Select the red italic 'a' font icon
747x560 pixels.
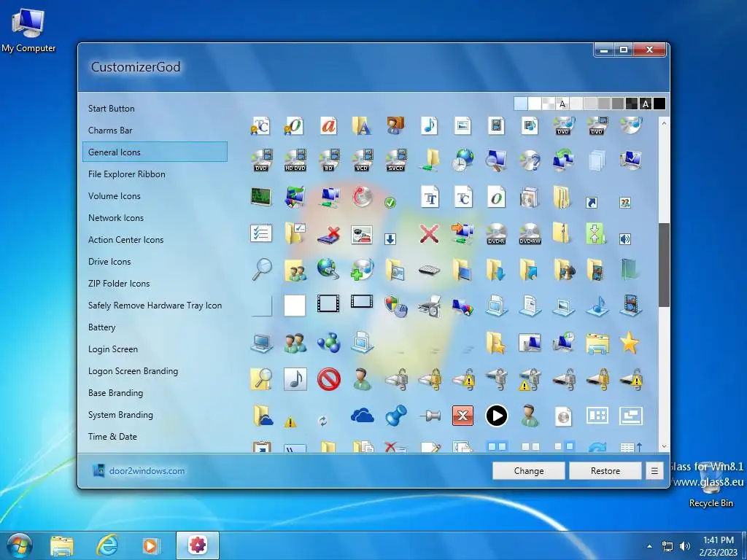(329, 125)
